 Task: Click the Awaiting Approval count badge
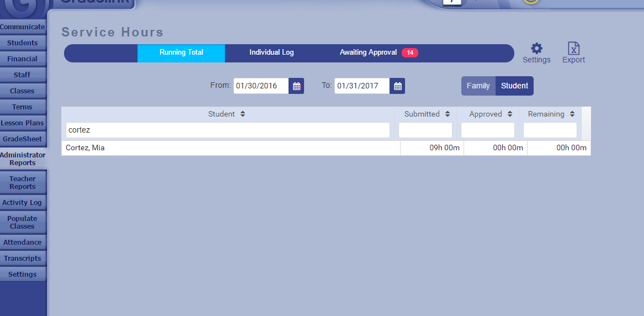(409, 53)
